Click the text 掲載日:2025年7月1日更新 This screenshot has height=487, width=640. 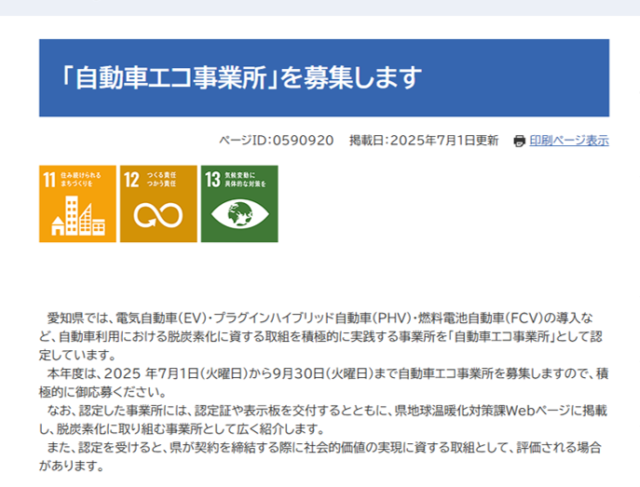(x=424, y=140)
